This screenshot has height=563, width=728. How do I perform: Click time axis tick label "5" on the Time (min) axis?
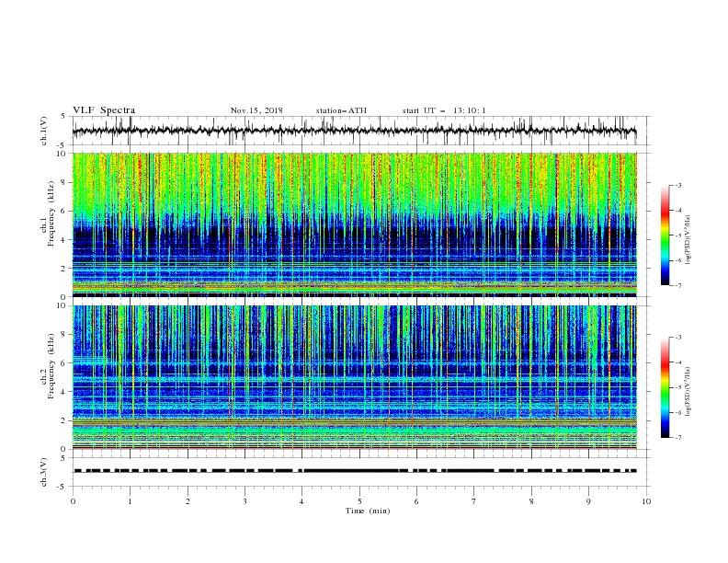(x=359, y=501)
